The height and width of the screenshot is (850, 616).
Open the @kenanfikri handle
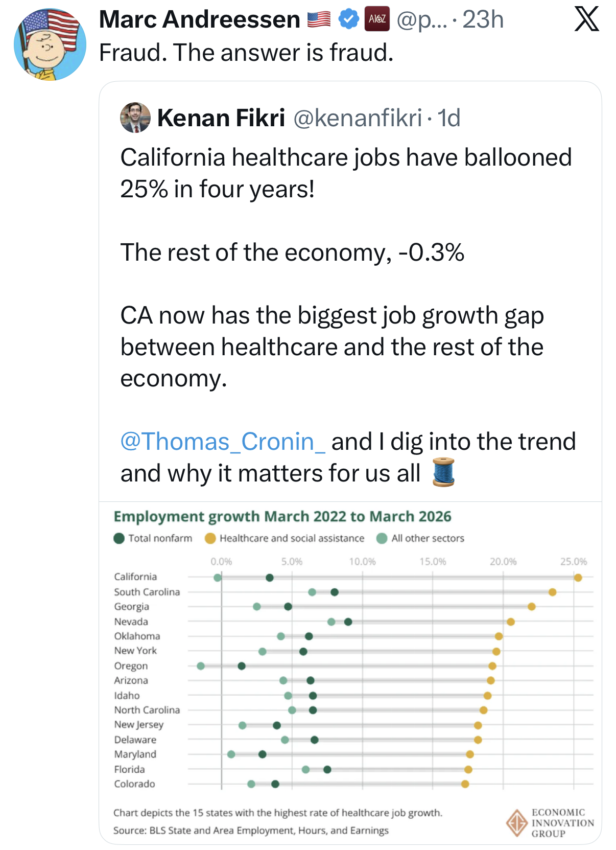click(358, 118)
